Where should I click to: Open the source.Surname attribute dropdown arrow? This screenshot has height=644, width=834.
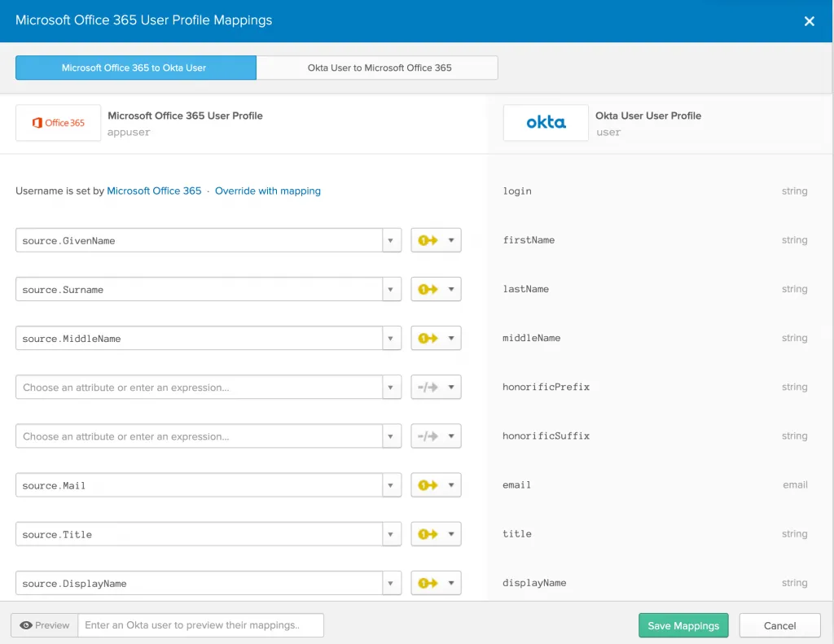tap(391, 290)
